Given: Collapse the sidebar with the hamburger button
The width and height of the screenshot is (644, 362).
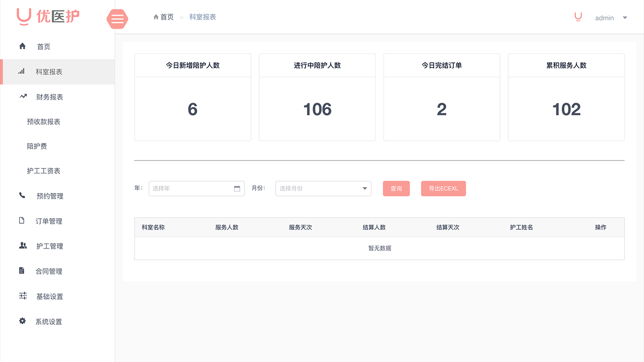Looking at the screenshot, I should (x=117, y=19).
